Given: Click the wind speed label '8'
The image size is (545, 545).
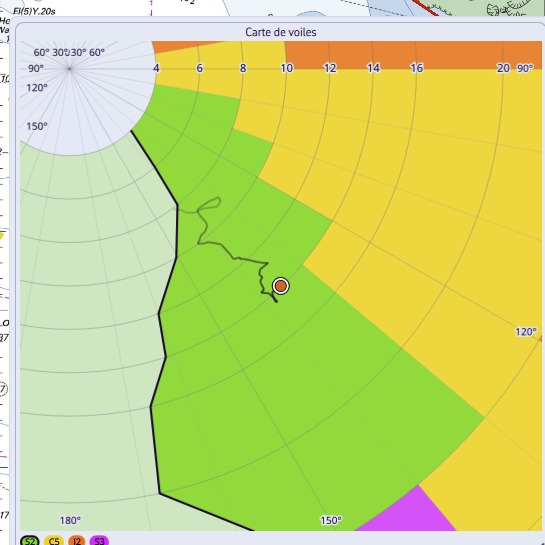Looking at the screenshot, I should point(243,68).
